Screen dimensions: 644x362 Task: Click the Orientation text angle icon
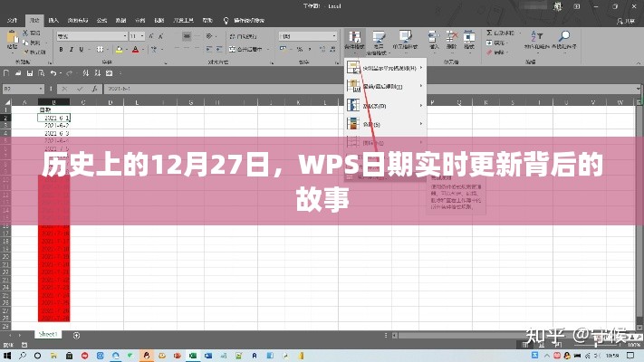click(x=209, y=36)
